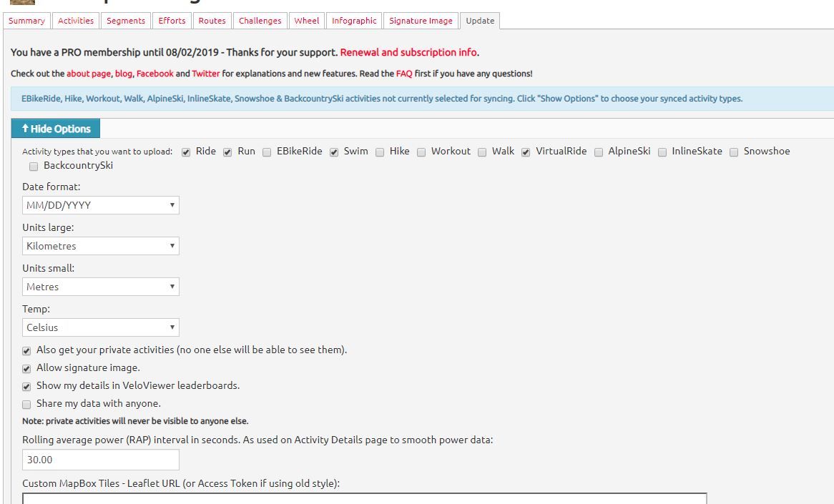Open the Temp dropdown
This screenshot has width=834, height=504.
[x=101, y=327]
